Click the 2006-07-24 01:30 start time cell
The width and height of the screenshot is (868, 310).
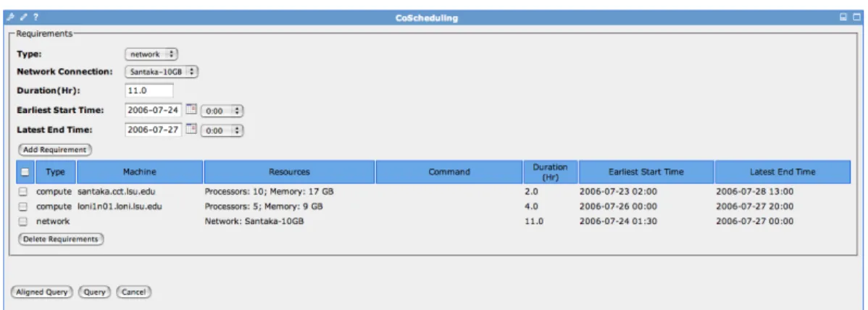click(x=618, y=221)
